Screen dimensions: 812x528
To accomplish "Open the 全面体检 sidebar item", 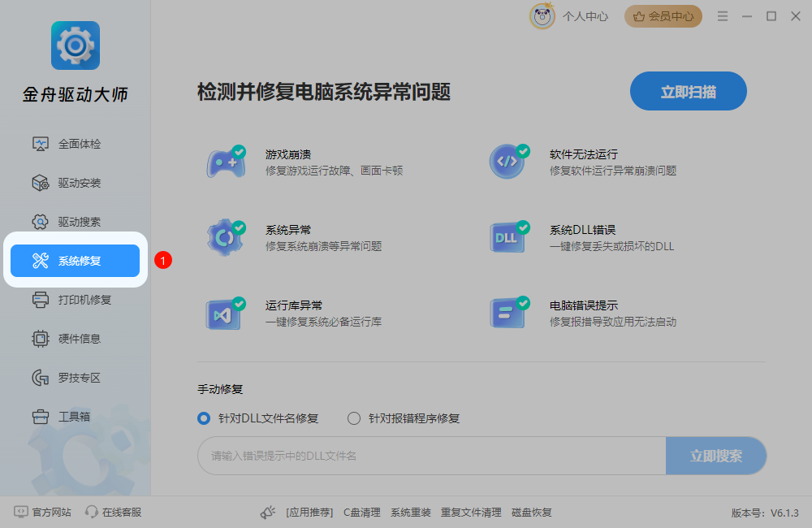I will tap(75, 144).
